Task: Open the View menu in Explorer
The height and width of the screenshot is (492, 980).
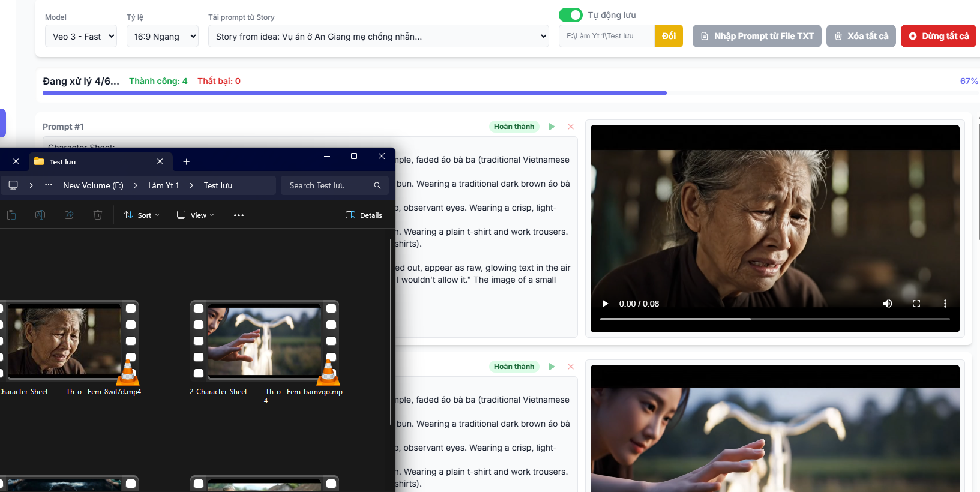Action: pos(196,215)
